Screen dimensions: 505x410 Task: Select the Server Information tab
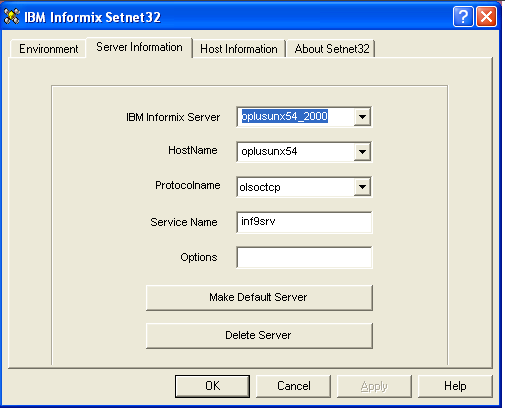[139, 47]
